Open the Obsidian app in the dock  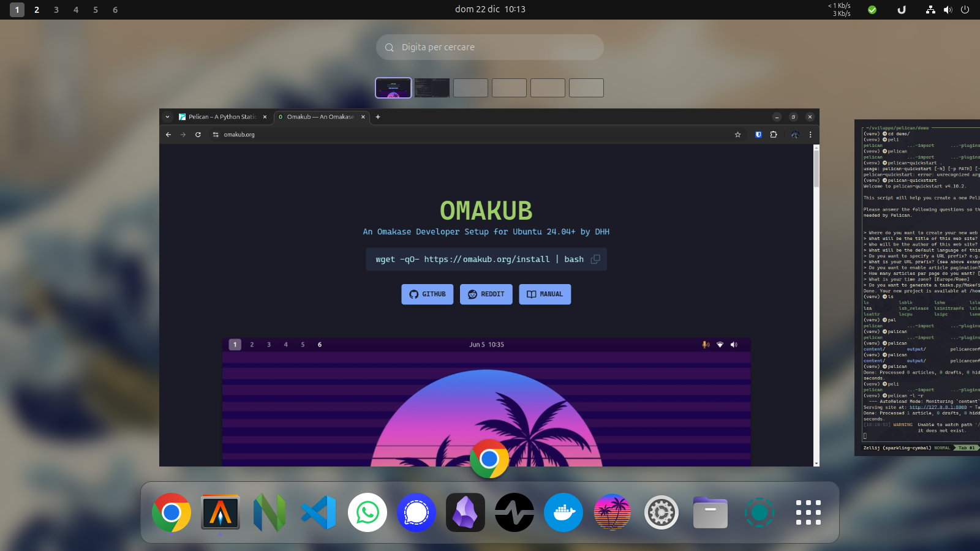coord(466,512)
